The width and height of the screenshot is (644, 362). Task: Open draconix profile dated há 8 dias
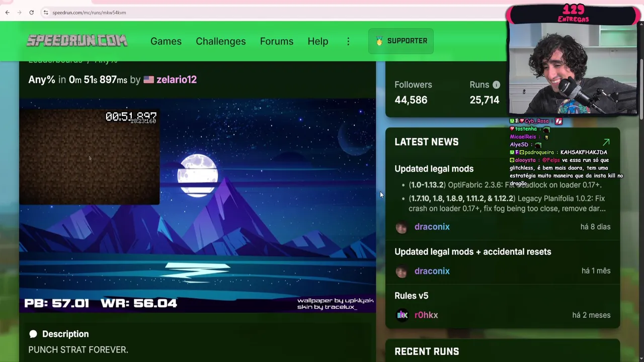432,227
